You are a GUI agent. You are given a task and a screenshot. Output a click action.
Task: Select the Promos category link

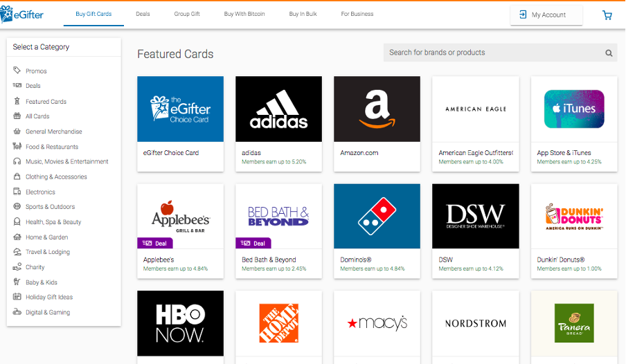point(36,71)
